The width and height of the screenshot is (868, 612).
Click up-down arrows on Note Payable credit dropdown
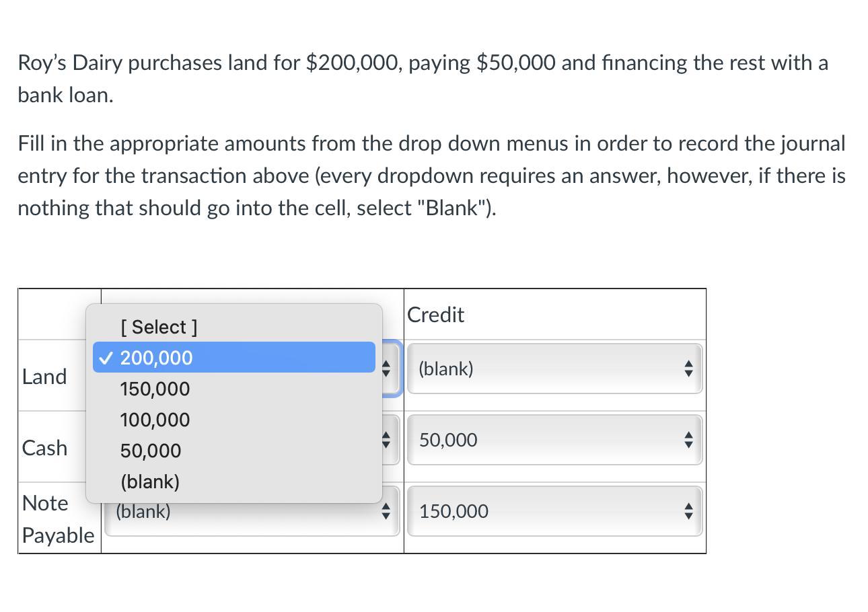pos(687,511)
